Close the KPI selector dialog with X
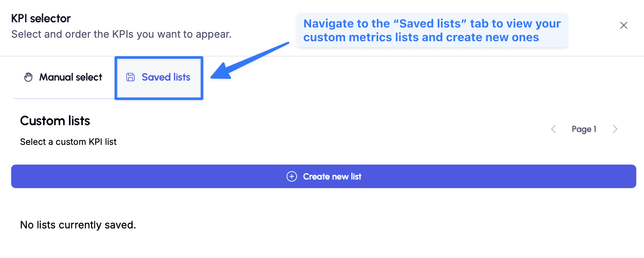Screen dimensions: 644x258 pyautogui.click(x=624, y=25)
